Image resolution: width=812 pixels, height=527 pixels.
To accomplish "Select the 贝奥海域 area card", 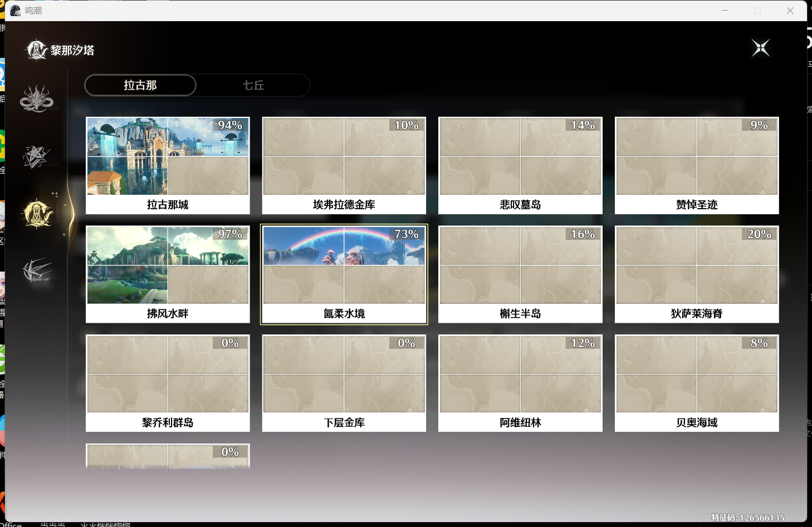I will coord(697,383).
